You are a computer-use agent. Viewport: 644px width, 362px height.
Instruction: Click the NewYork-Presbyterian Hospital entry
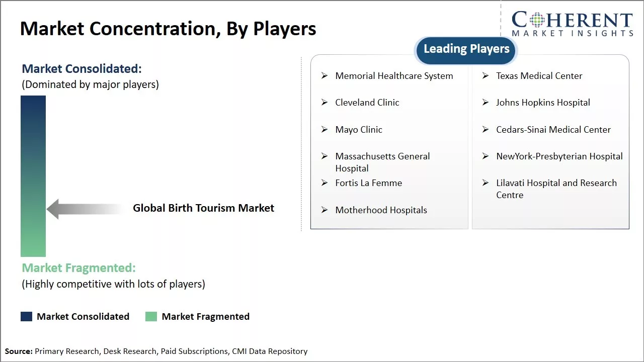tap(559, 156)
